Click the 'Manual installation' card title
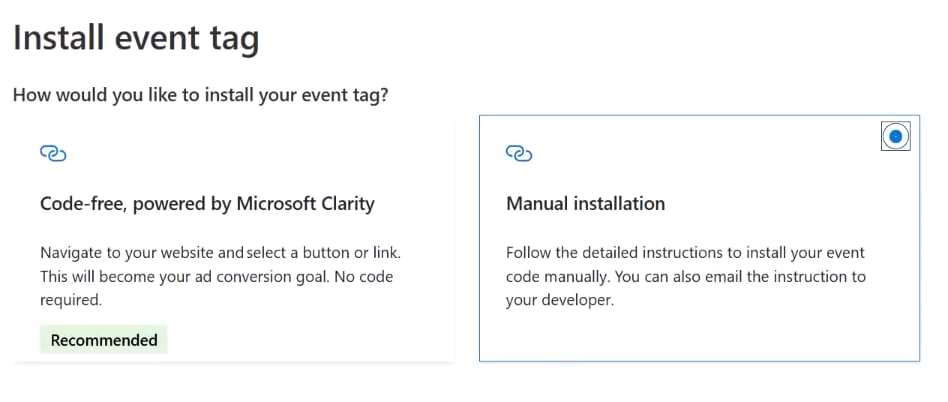 [585, 204]
